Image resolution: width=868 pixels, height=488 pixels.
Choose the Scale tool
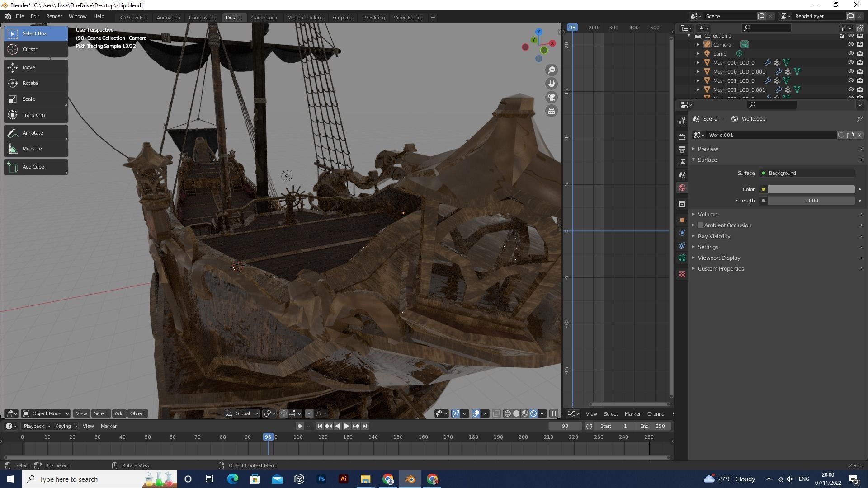click(36, 99)
